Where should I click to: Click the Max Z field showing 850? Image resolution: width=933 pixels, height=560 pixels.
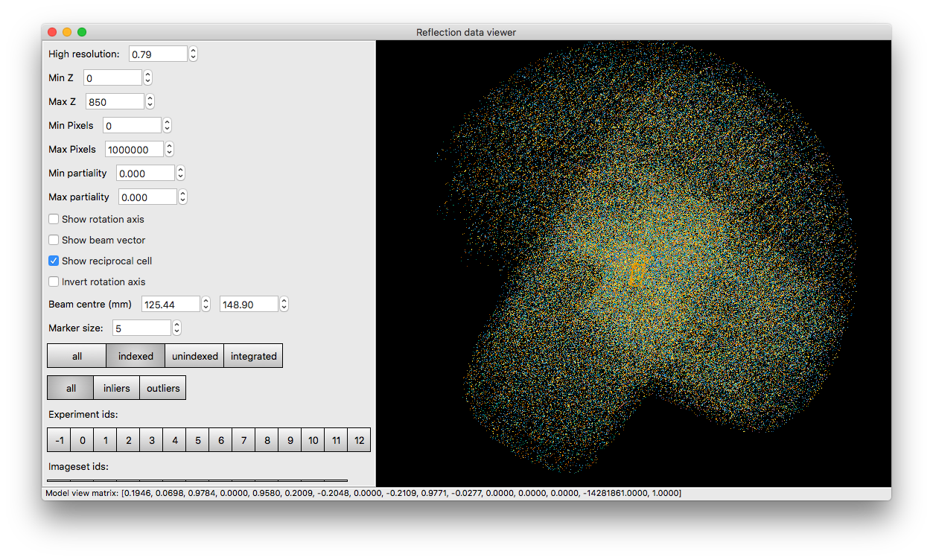115,101
